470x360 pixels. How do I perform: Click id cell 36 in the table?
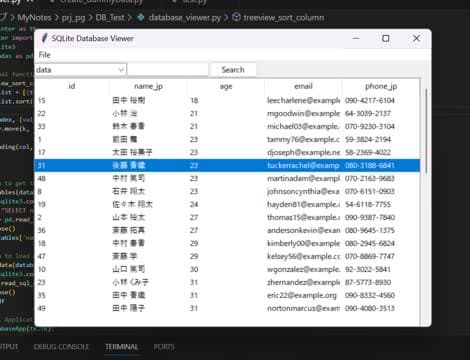click(42, 230)
